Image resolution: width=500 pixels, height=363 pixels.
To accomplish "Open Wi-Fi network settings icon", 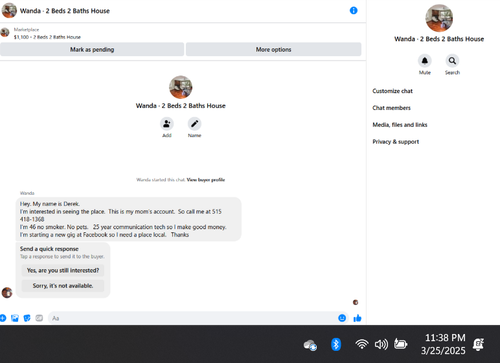I will tap(362, 344).
